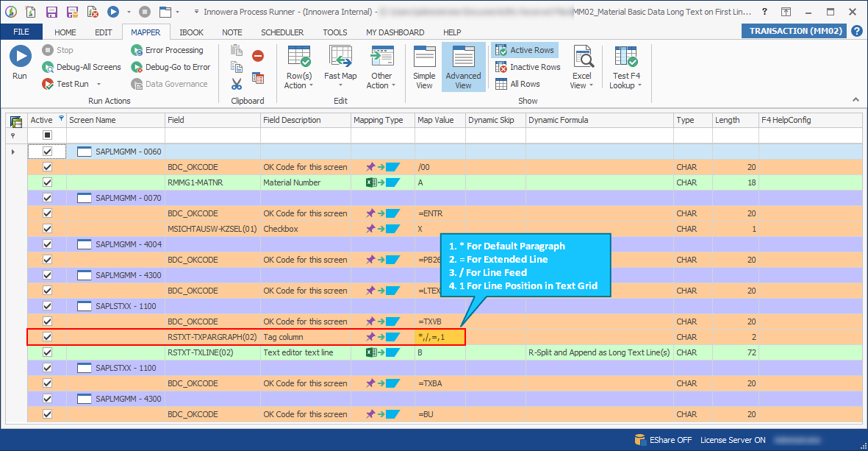Click the Run button in the ribbon
This screenshot has height=451, width=868.
click(20, 63)
